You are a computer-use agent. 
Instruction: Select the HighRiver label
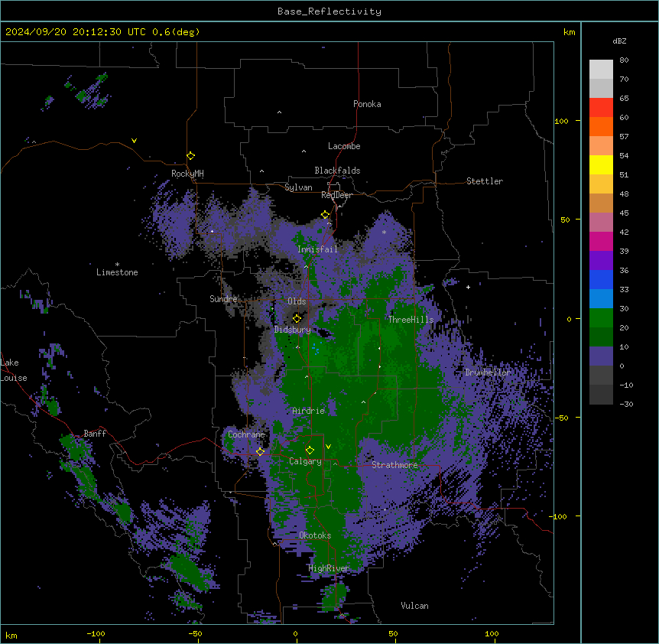pos(329,568)
